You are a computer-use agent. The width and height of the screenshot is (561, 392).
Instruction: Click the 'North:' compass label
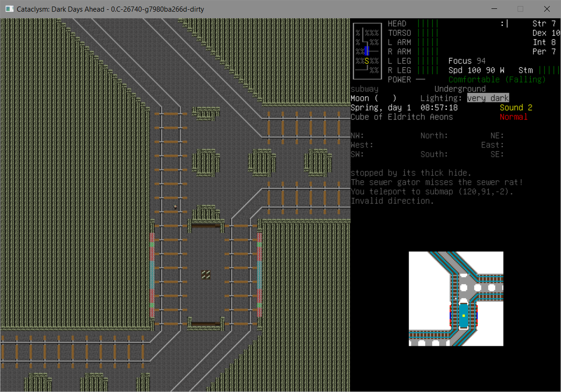pos(434,135)
